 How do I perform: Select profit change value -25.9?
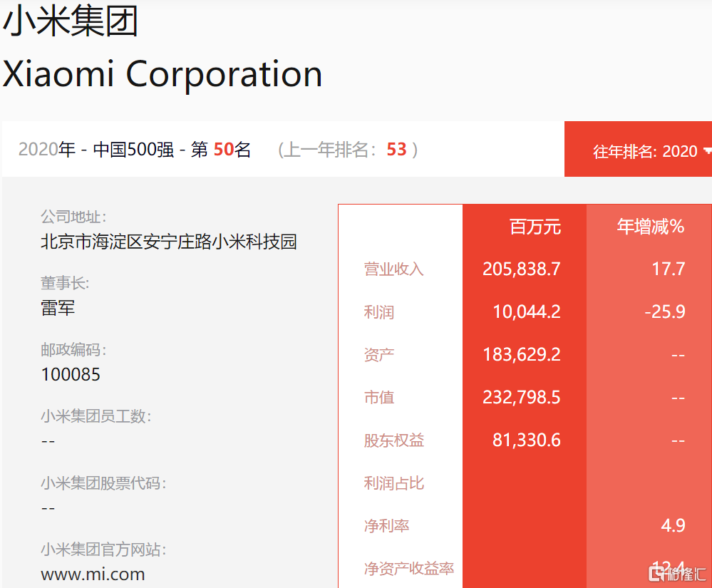tap(664, 311)
